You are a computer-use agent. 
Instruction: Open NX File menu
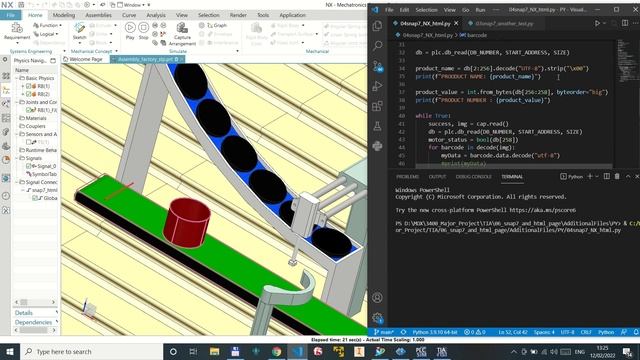[11, 15]
